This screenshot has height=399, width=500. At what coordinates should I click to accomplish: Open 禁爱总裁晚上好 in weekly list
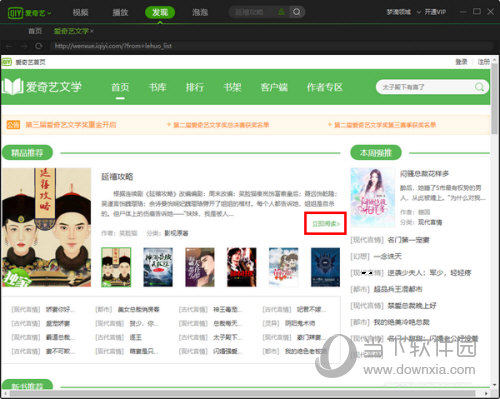click(412, 305)
